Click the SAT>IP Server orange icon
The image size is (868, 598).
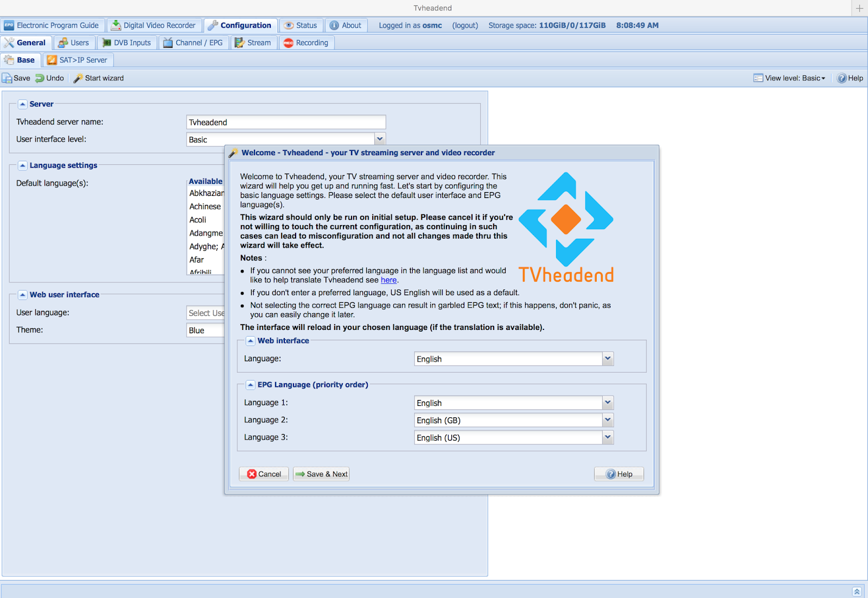pos(52,60)
